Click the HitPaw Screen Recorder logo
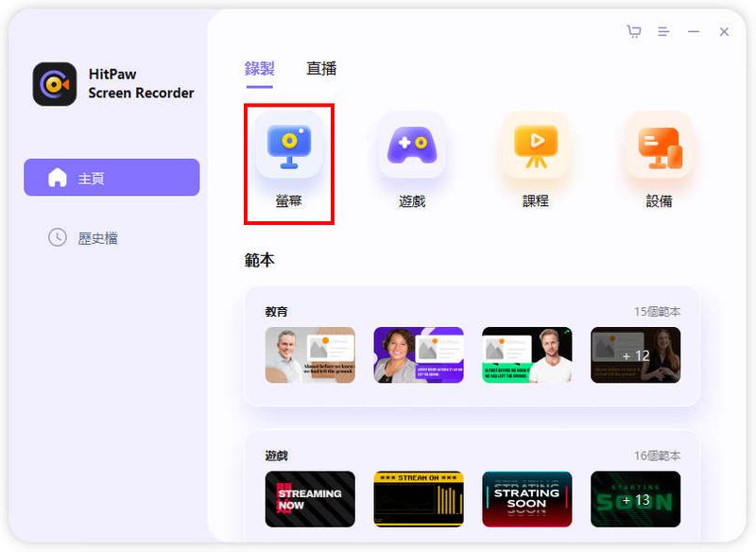This screenshot has width=756, height=552. tap(55, 84)
